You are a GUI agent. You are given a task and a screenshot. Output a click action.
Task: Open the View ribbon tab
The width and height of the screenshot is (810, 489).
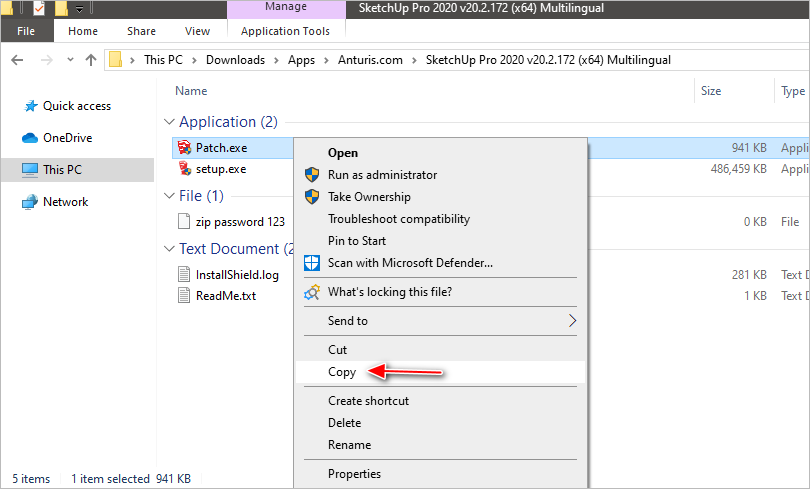pyautogui.click(x=197, y=31)
